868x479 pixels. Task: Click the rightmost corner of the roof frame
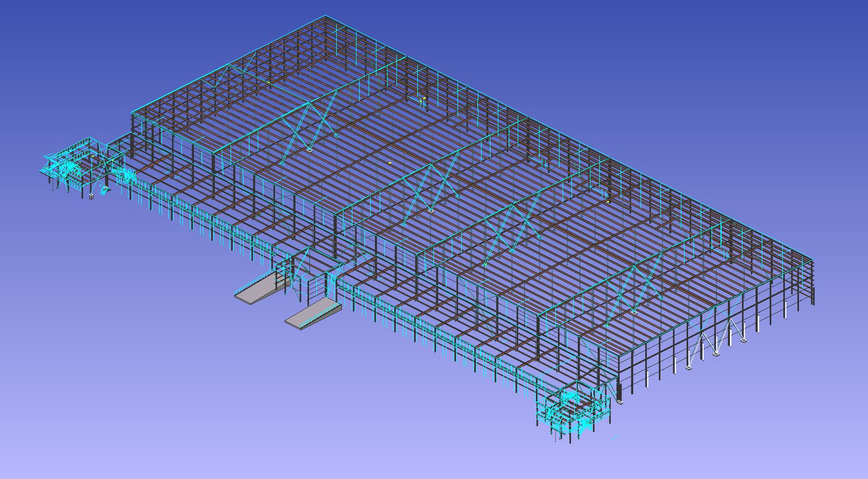click(x=813, y=259)
